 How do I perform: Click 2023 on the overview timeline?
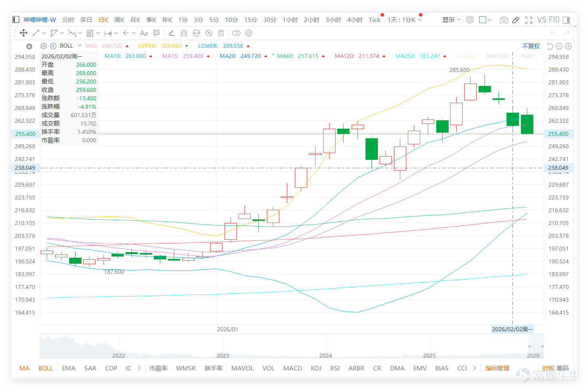tap(223, 355)
